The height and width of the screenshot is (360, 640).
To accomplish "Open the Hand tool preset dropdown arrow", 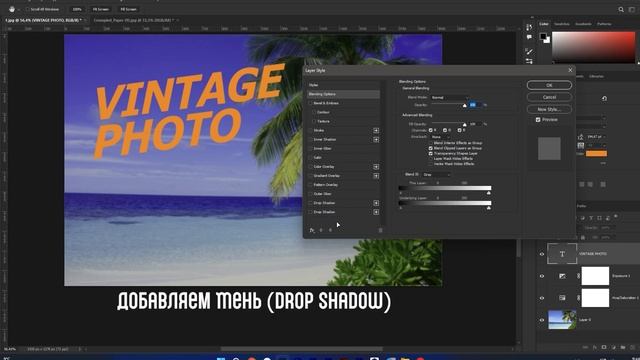I will tap(19, 9).
